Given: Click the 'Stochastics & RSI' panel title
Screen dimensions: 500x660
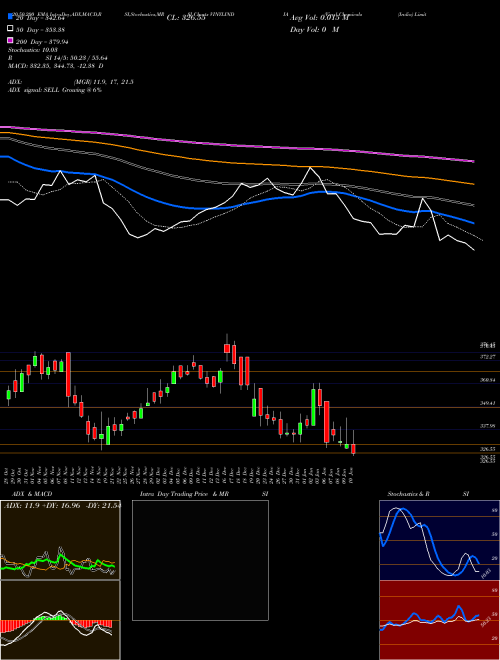Looking at the screenshot, I should (428, 494).
